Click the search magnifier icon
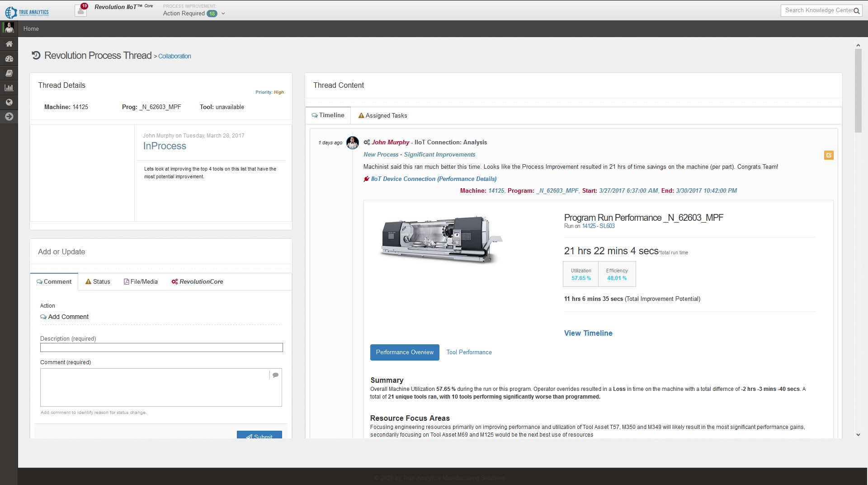The height and width of the screenshot is (485, 868). (856, 11)
